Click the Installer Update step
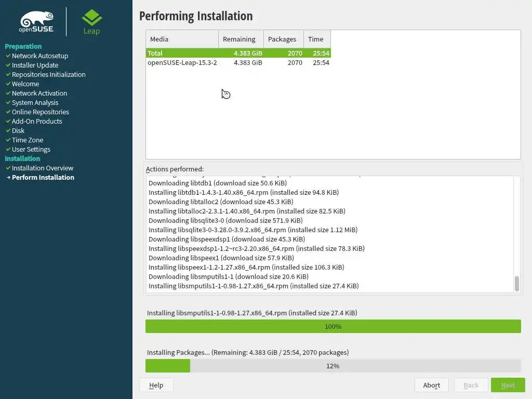Image resolution: width=532 pixels, height=399 pixels. [x=35, y=65]
